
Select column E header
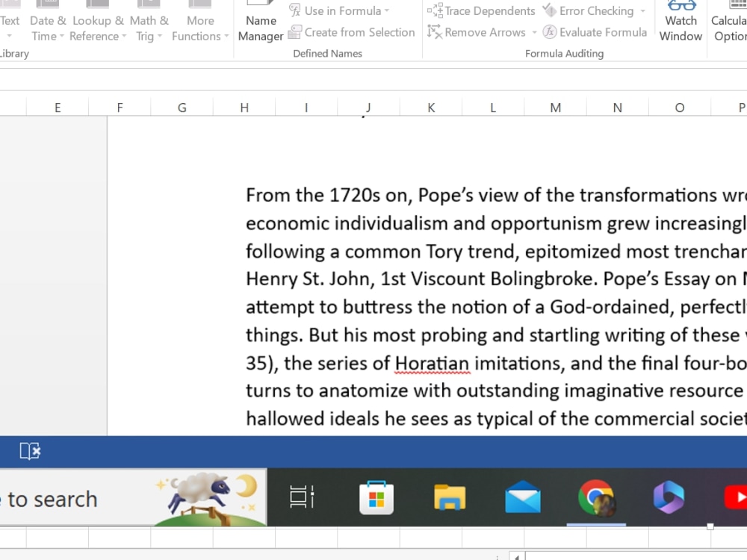coord(58,108)
